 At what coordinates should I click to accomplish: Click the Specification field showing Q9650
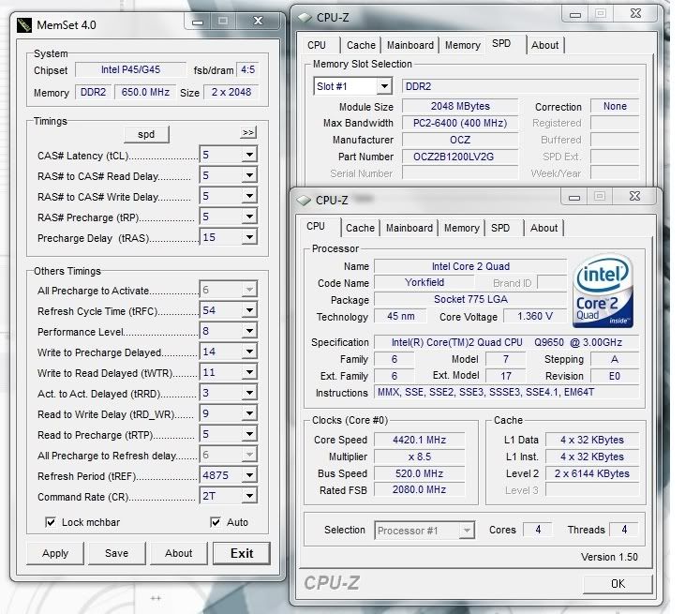coord(506,342)
